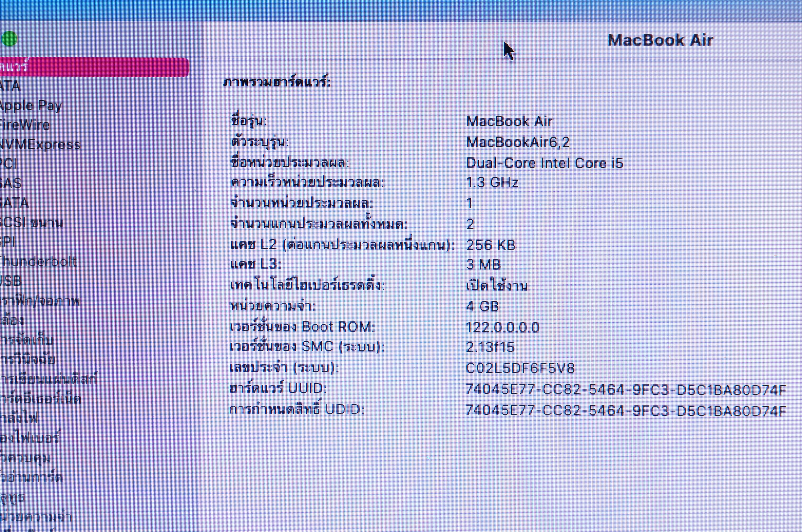Select serial number C02L5DF6F5V8
Viewport: 802px width, 532px height.
pyautogui.click(x=520, y=368)
